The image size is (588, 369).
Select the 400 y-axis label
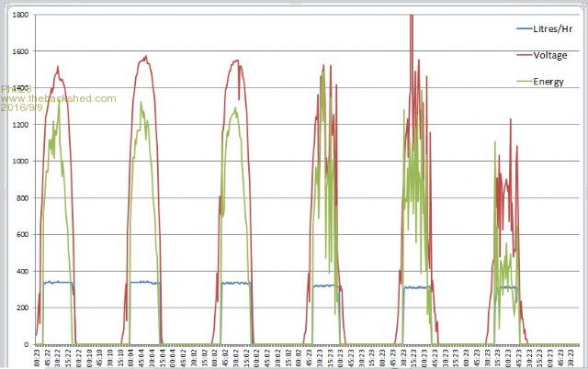click(19, 272)
